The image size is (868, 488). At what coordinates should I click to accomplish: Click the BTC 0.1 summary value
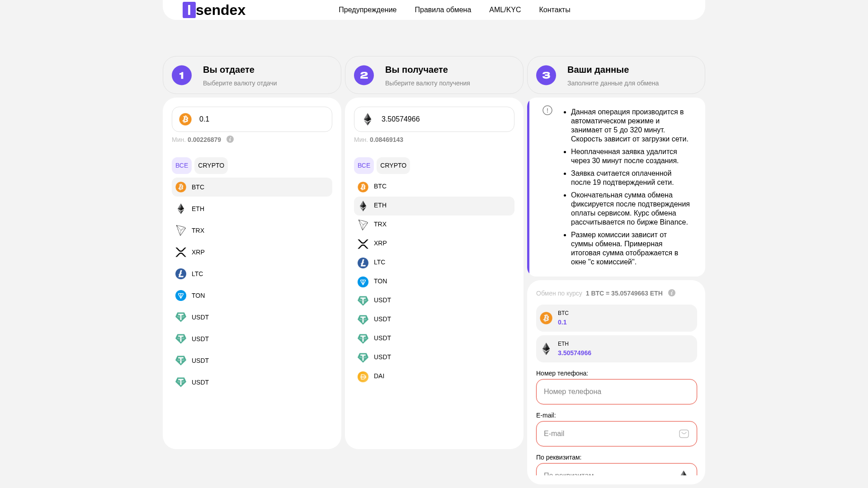click(562, 322)
